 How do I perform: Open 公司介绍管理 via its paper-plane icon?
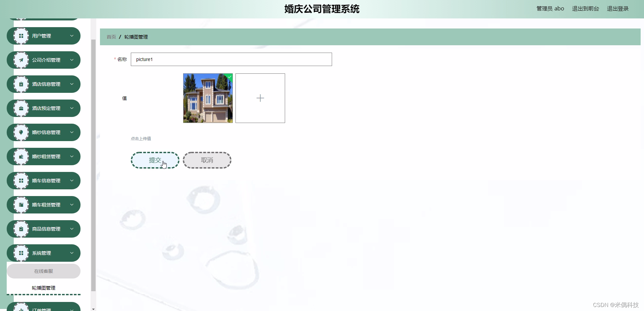21,60
